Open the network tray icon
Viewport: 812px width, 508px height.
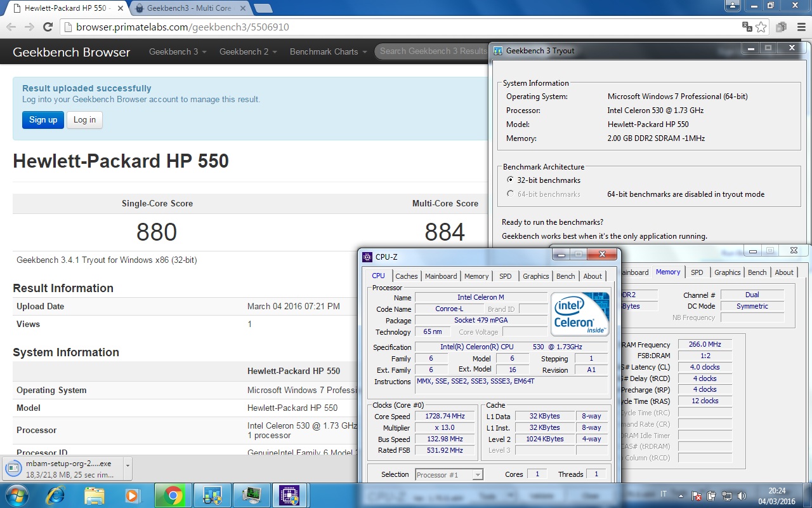pyautogui.click(x=726, y=496)
